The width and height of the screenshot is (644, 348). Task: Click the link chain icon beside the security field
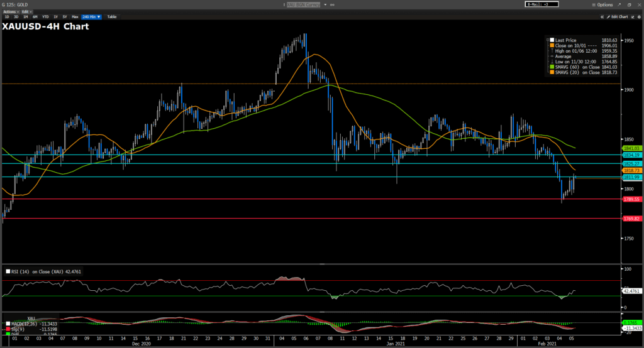click(332, 5)
